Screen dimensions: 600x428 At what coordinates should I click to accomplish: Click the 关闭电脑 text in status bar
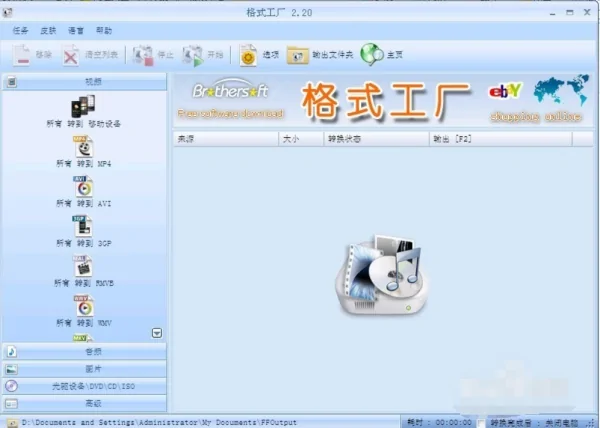tap(562, 423)
